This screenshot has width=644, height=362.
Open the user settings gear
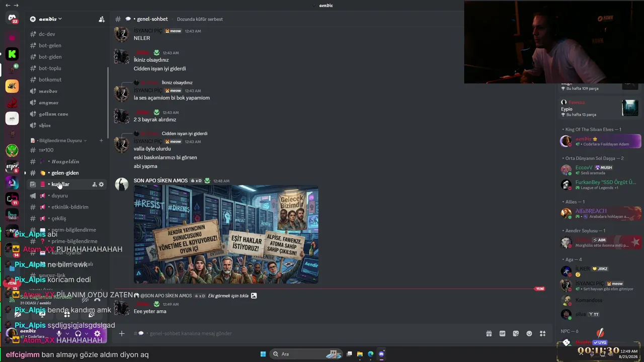point(97,333)
